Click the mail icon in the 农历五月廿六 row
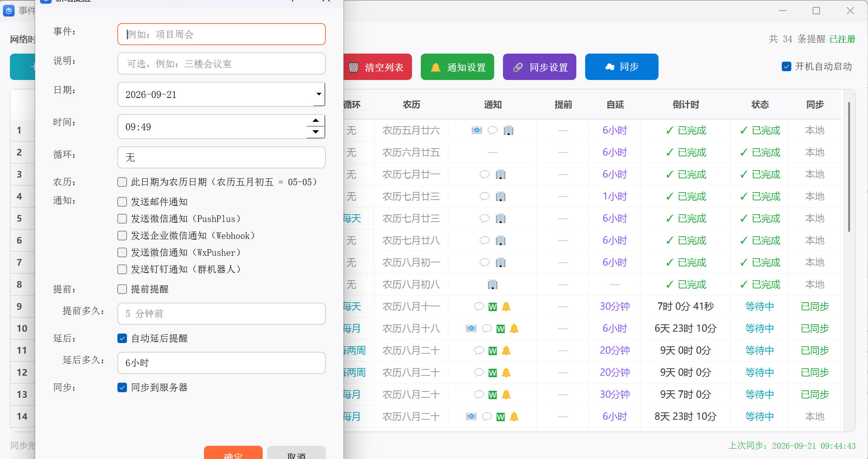The width and height of the screenshot is (868, 459). 477,130
